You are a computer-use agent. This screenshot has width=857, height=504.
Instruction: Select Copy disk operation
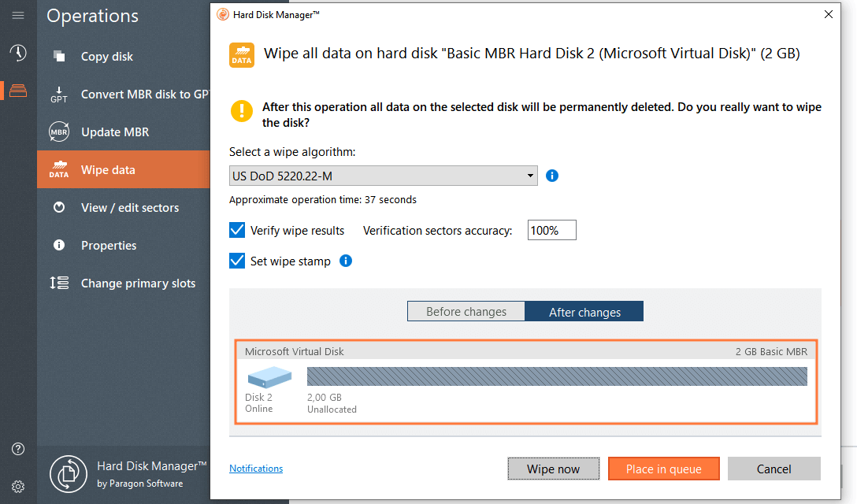tap(124, 56)
